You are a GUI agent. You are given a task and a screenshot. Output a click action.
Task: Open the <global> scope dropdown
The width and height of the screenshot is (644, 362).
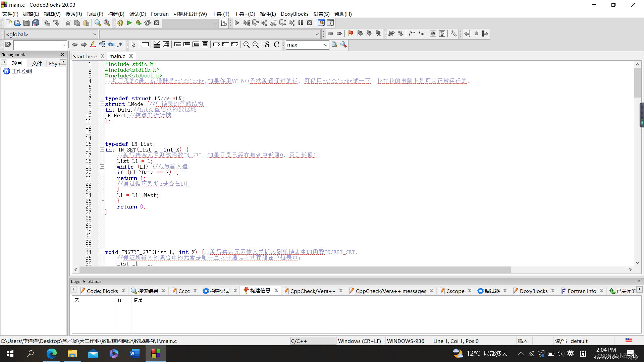tap(95, 34)
